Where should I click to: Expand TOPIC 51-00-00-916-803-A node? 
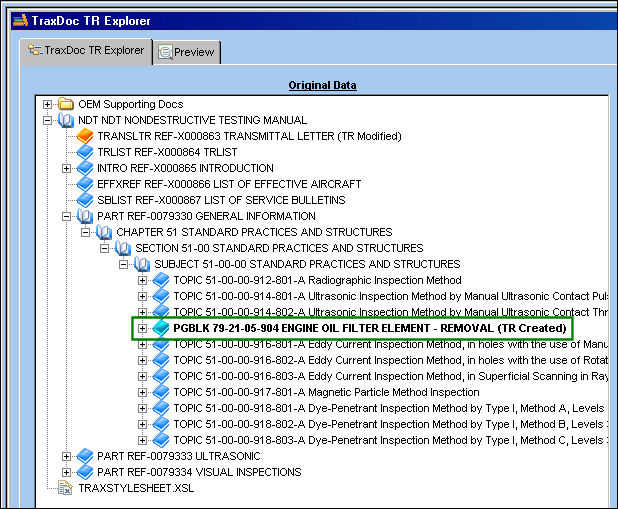(x=142, y=377)
